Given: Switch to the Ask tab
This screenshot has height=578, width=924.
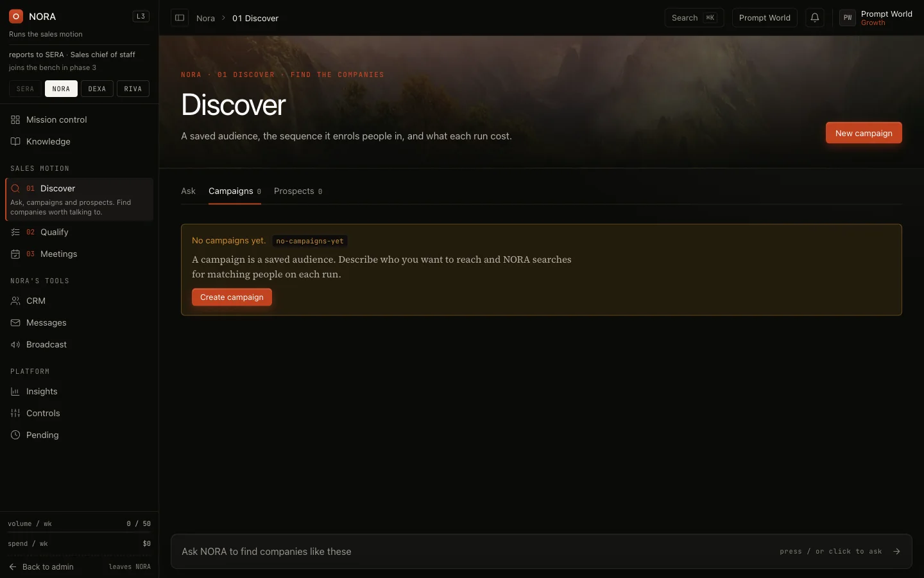Looking at the screenshot, I should (x=188, y=191).
